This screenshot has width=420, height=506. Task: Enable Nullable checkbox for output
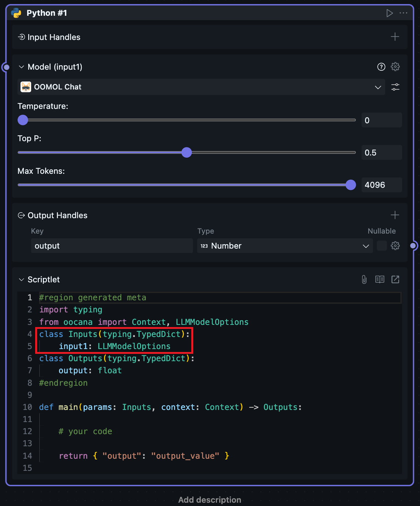click(382, 246)
